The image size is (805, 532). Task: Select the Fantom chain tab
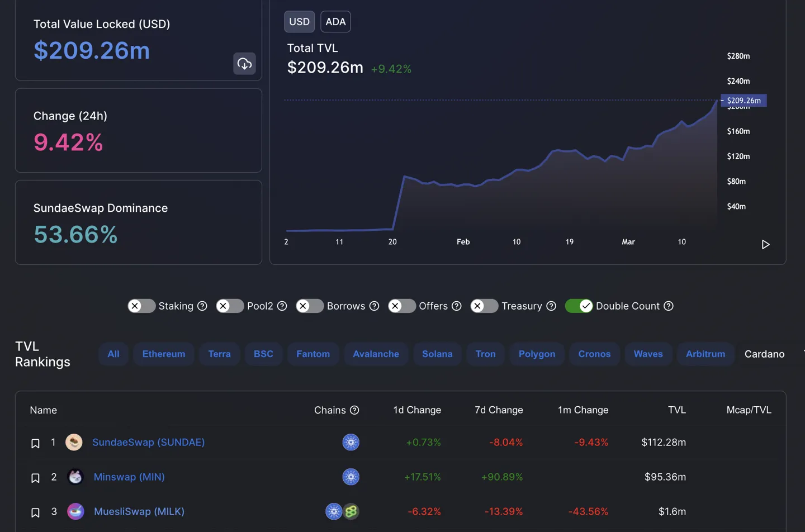[313, 354]
